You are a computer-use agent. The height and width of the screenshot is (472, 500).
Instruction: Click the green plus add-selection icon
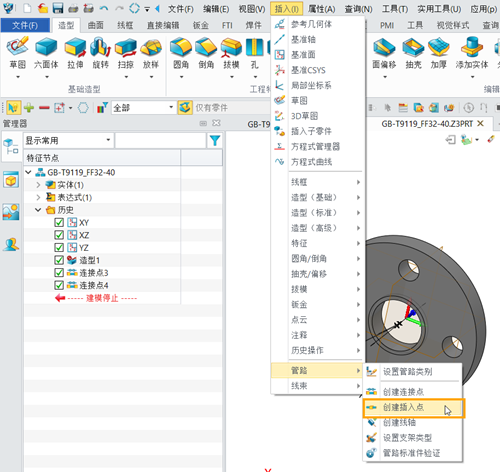pos(29,108)
